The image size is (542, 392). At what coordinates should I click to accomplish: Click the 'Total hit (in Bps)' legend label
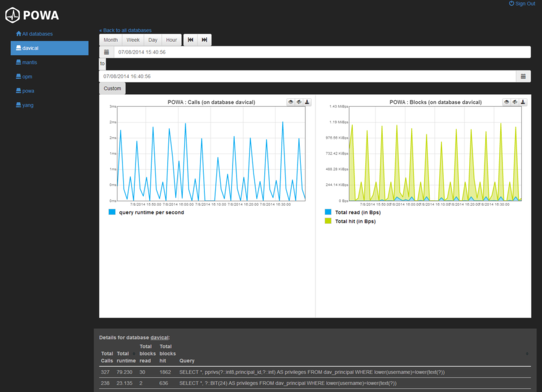355,222
